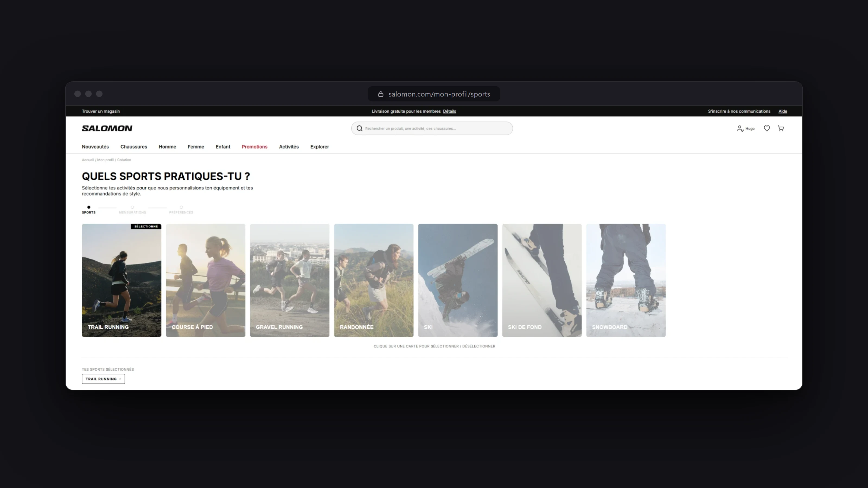
Task: Click the TRAIL RUNNING selected chip label
Action: [101, 379]
